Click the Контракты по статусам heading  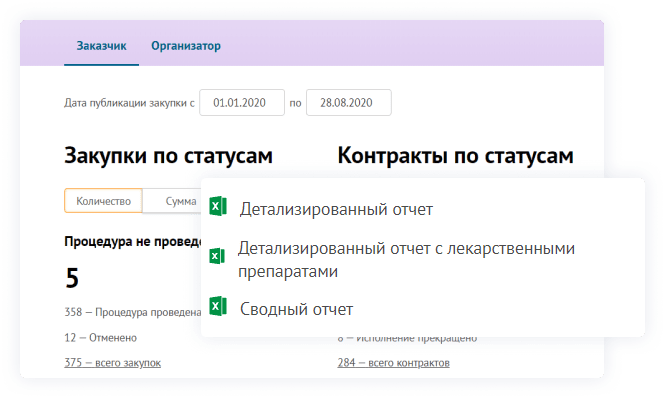click(455, 156)
